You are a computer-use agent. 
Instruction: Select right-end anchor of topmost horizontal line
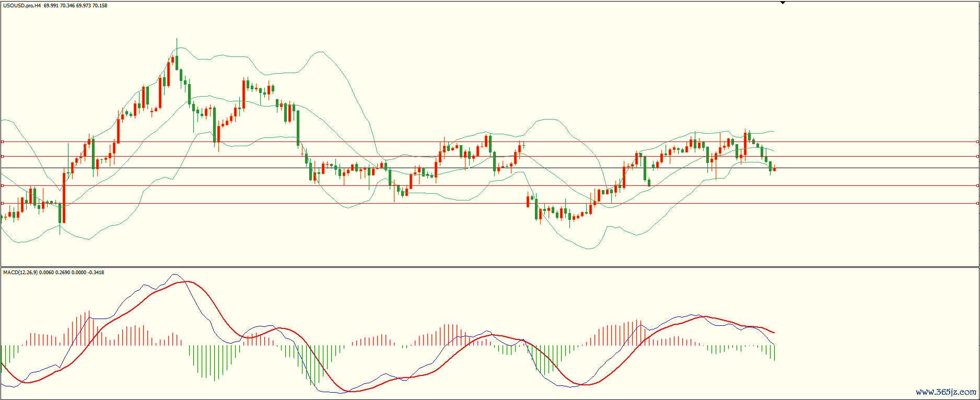977,142
